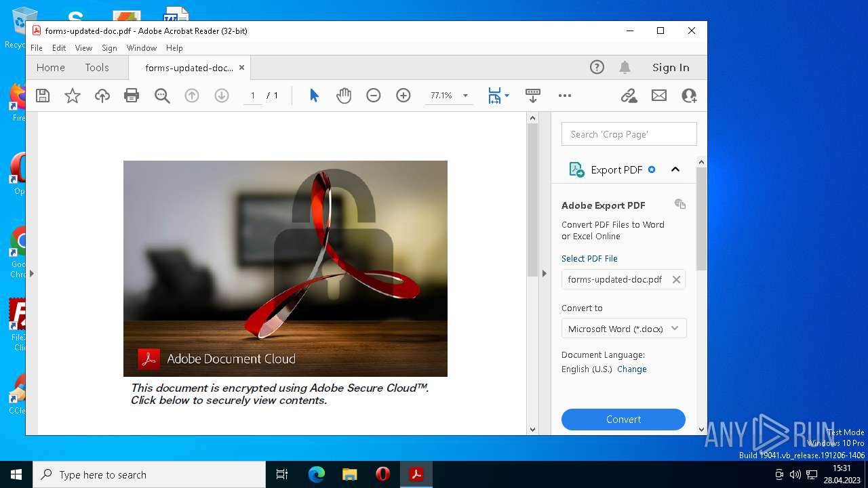This screenshot has width=868, height=488.
Task: Go to next page arrow
Action: (x=221, y=96)
